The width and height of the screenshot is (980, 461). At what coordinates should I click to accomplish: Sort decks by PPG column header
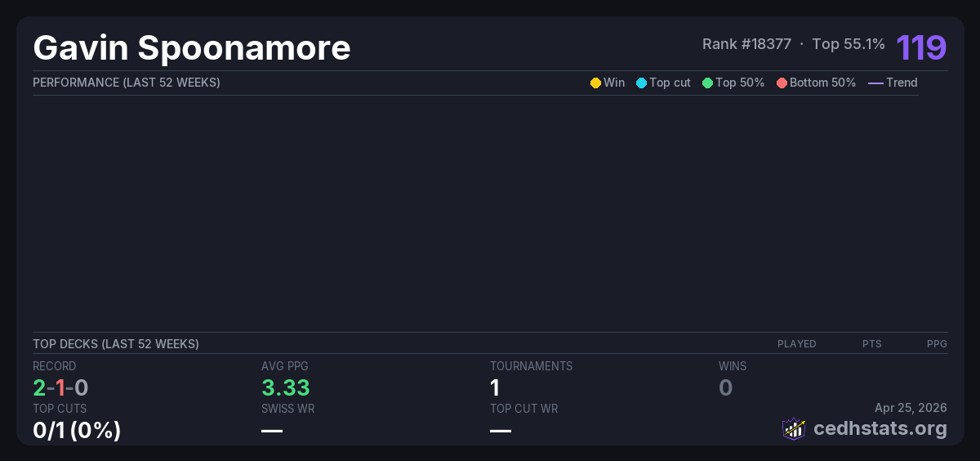pyautogui.click(x=937, y=344)
